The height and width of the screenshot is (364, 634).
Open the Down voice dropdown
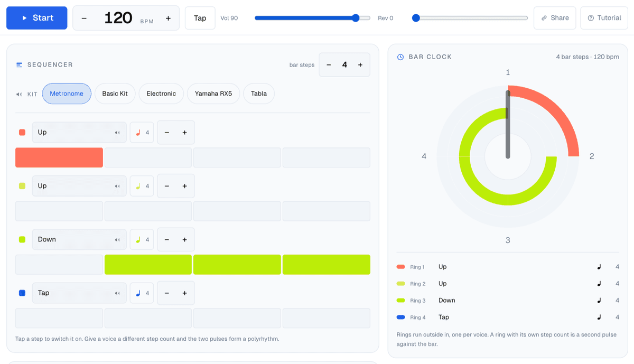pyautogui.click(x=79, y=240)
